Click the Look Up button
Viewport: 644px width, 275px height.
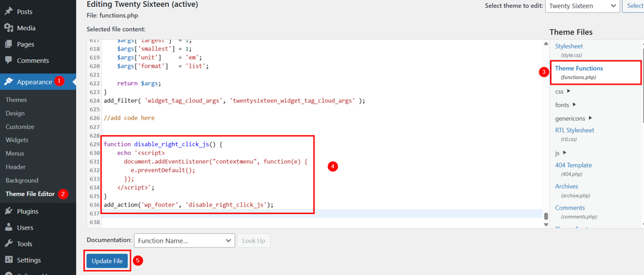pos(253,241)
